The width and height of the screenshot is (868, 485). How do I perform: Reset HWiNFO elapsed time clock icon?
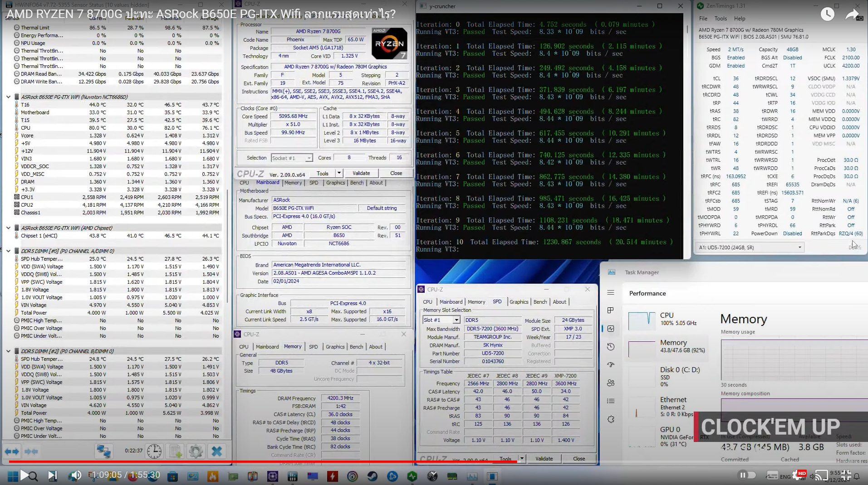click(x=154, y=451)
